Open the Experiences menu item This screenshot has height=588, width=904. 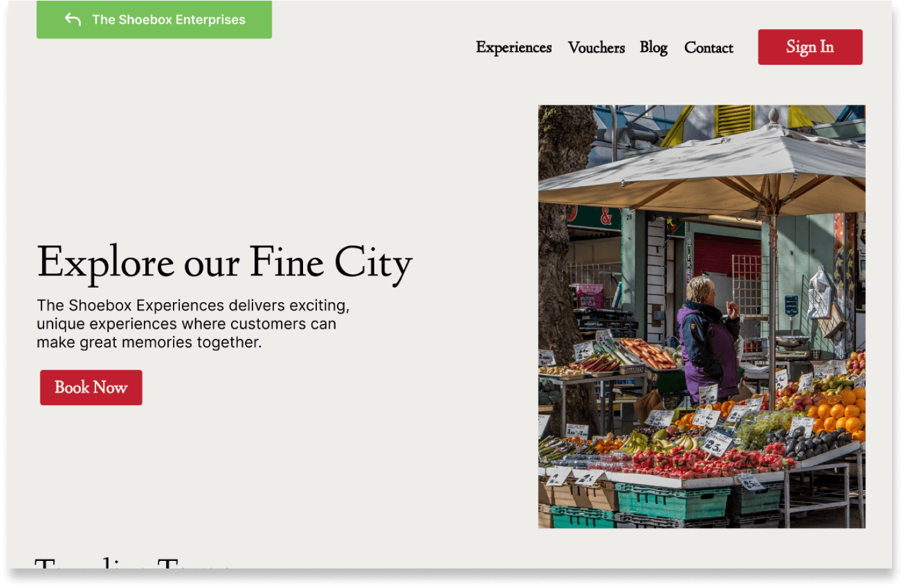coord(514,47)
